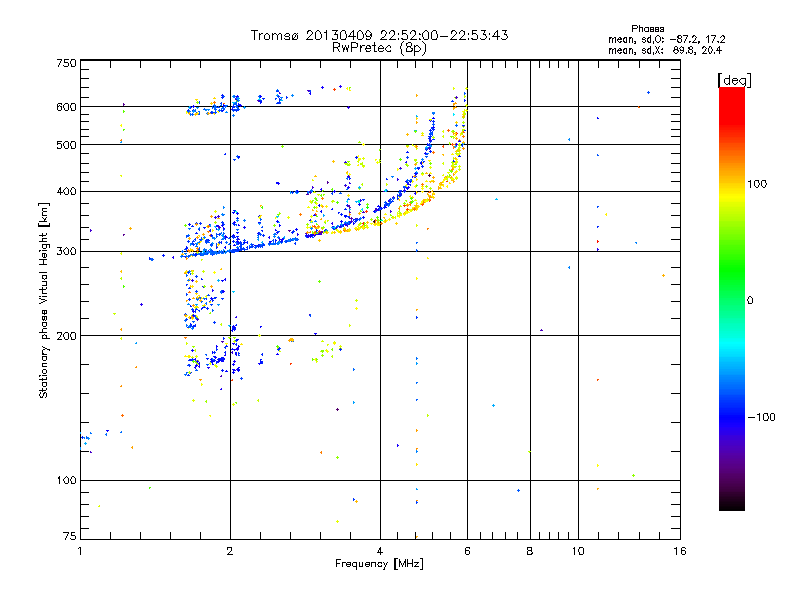Click the x-axis tick label "8"

[x=530, y=551]
